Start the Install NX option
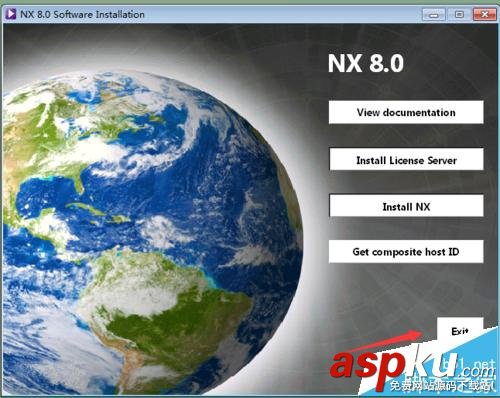500x398 pixels. tap(406, 206)
